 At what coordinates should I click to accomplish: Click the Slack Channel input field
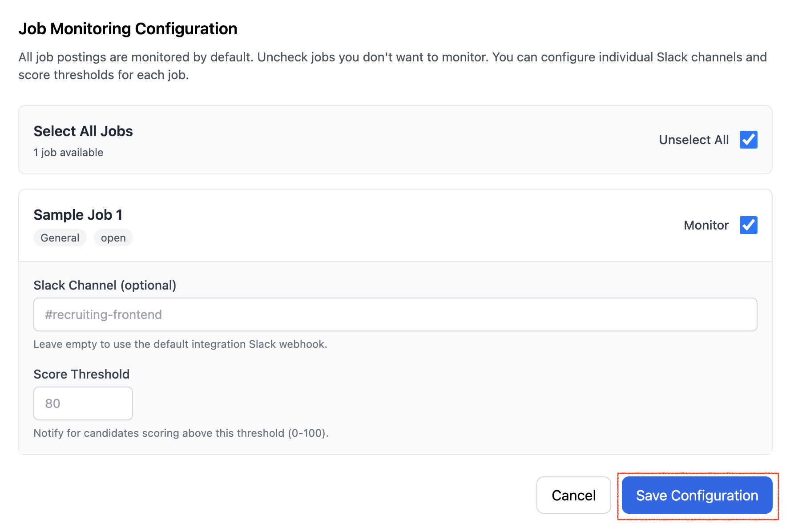(395, 314)
